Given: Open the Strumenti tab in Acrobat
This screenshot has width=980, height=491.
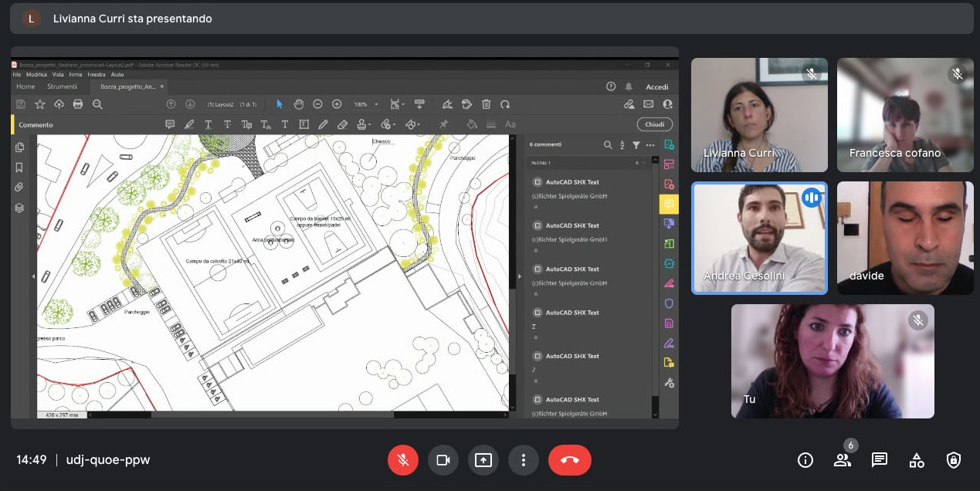Looking at the screenshot, I should 62,86.
